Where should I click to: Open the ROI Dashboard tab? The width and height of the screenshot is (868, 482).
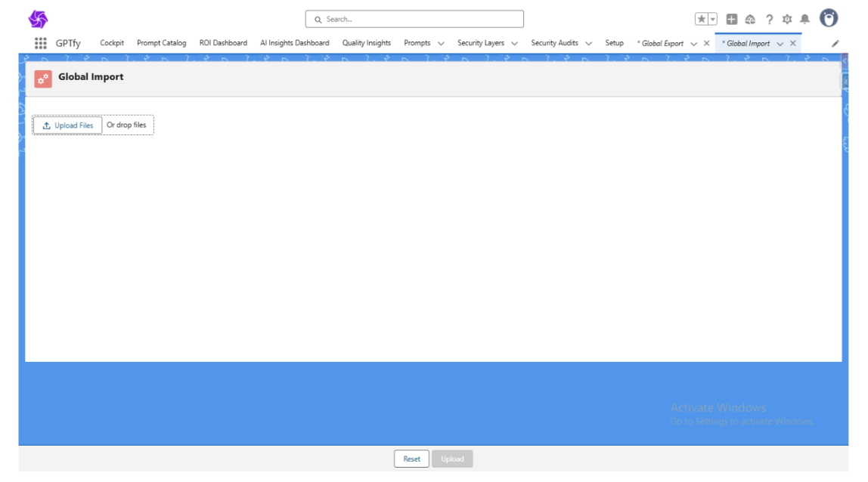point(223,43)
